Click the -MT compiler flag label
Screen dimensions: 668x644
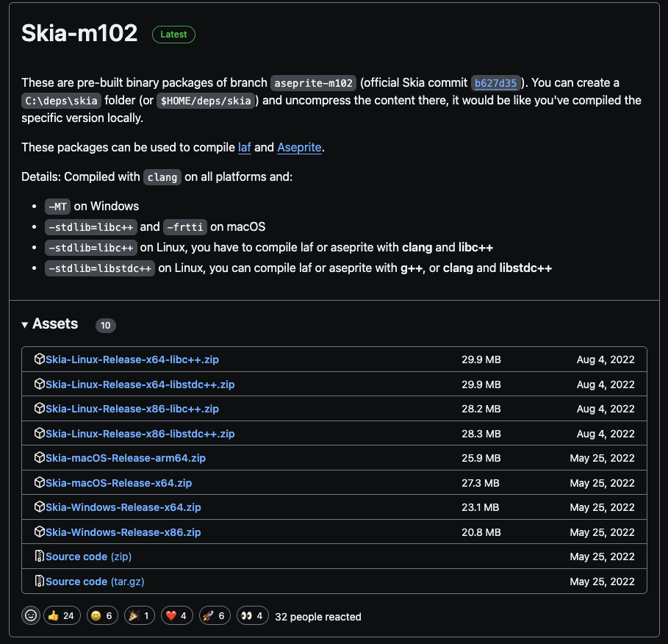point(57,207)
